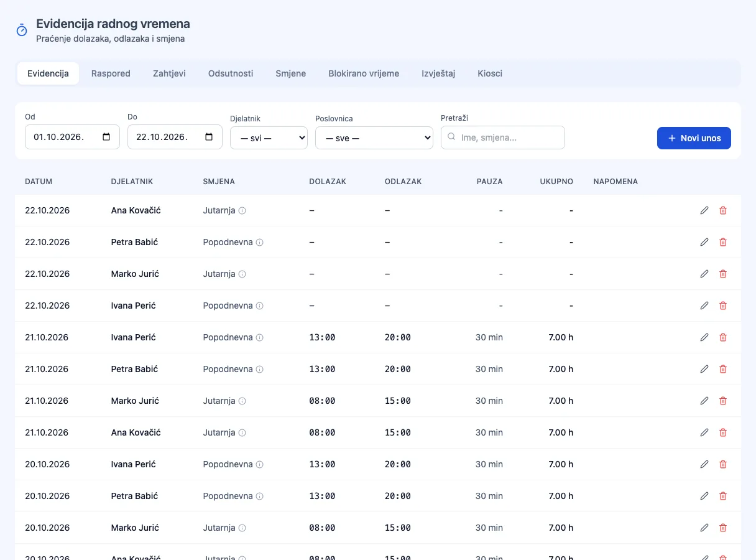The width and height of the screenshot is (756, 560).
Task: Show shift info for Petra Babić on 21.10.2026
Action: click(260, 370)
